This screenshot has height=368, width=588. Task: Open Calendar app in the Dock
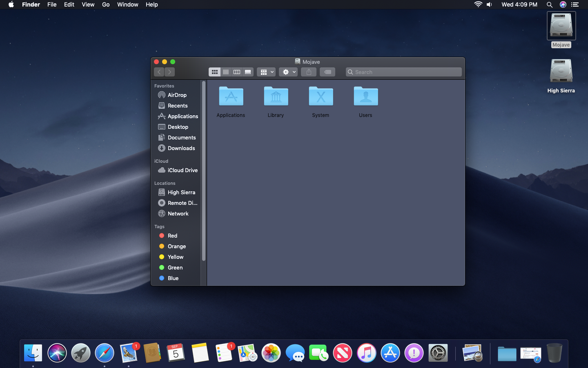click(x=176, y=353)
